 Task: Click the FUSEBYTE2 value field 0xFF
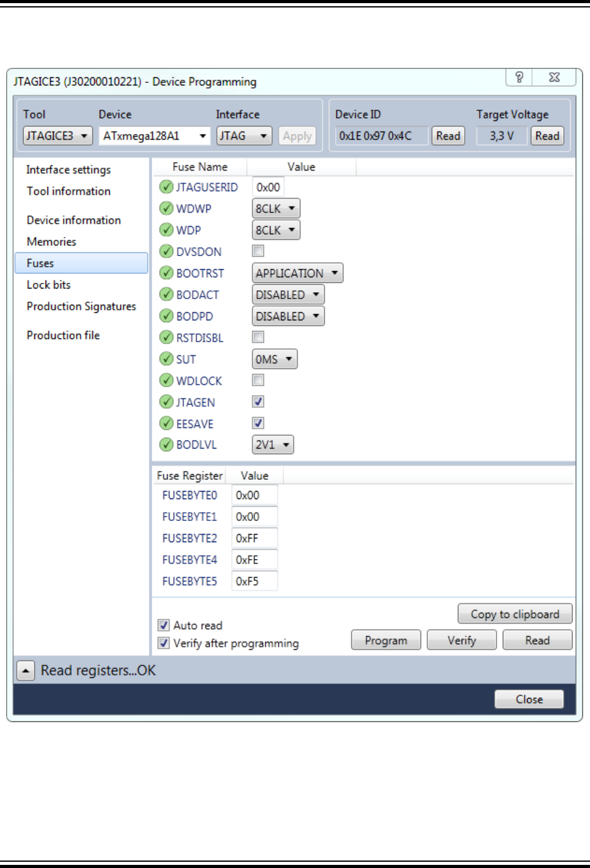[x=255, y=538]
